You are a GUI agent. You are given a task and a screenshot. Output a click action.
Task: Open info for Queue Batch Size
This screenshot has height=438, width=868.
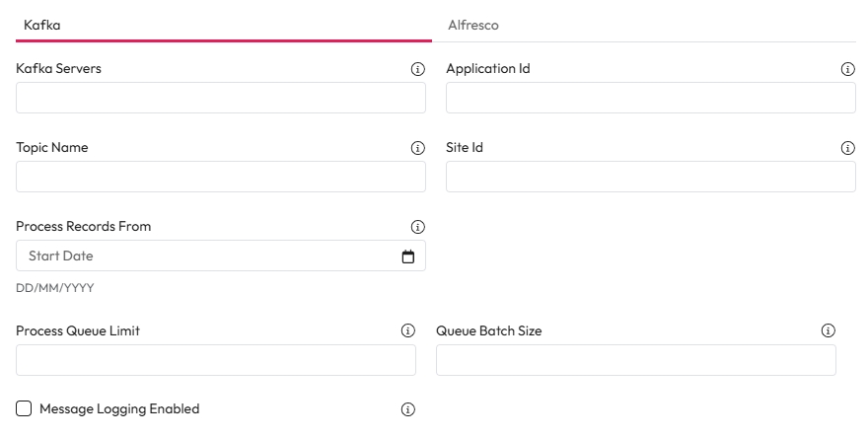click(829, 331)
